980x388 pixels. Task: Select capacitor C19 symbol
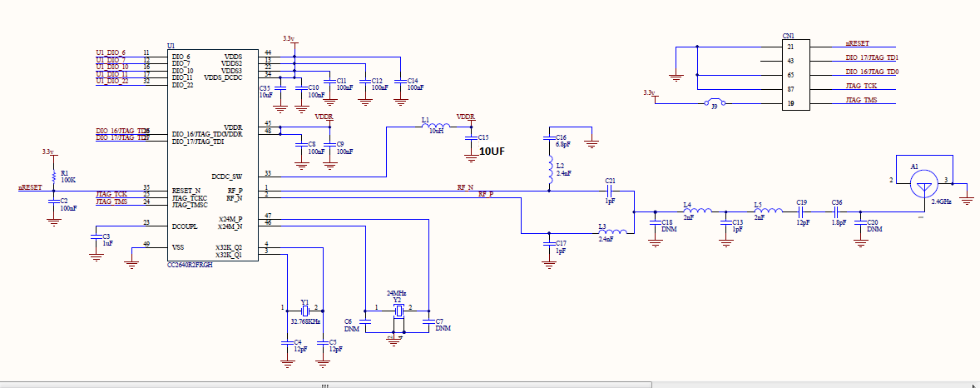click(802, 211)
